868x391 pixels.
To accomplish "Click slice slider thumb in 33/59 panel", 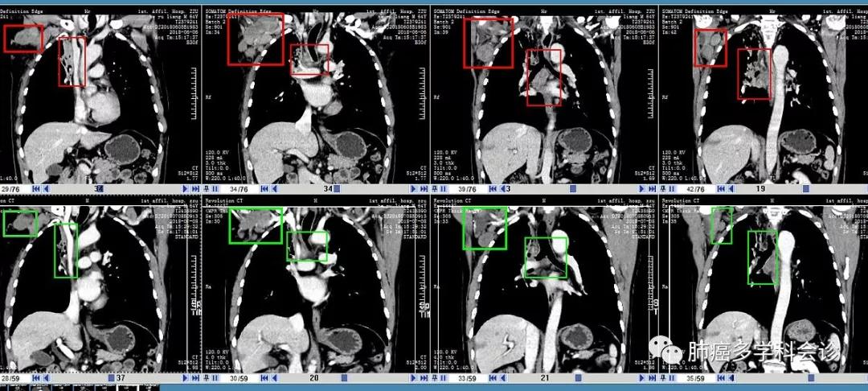I will [578, 378].
